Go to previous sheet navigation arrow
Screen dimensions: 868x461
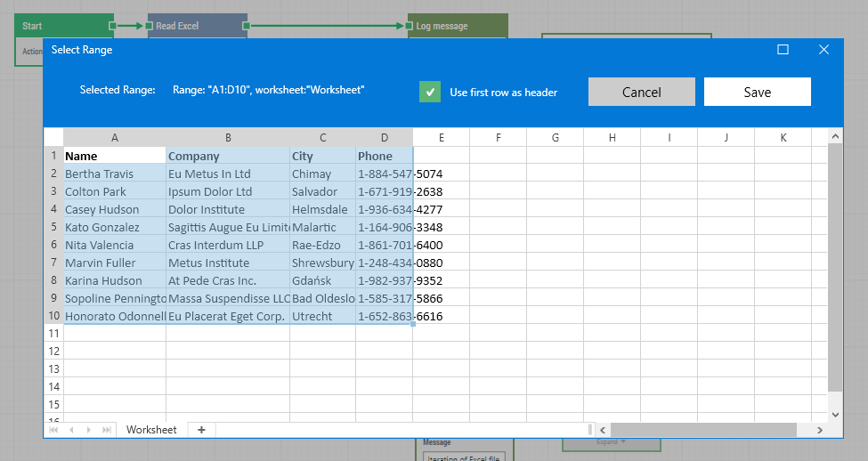[71, 430]
